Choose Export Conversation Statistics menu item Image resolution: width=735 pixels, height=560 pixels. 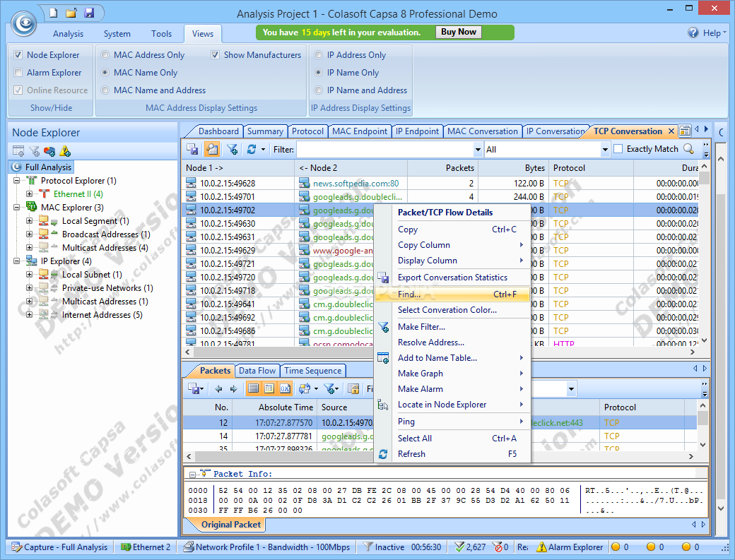[452, 278]
